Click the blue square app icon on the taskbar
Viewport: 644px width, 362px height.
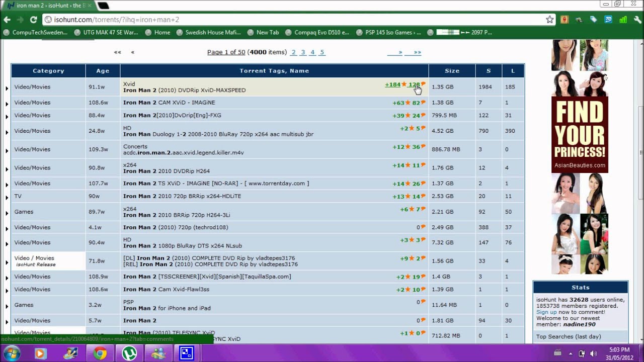click(187, 353)
